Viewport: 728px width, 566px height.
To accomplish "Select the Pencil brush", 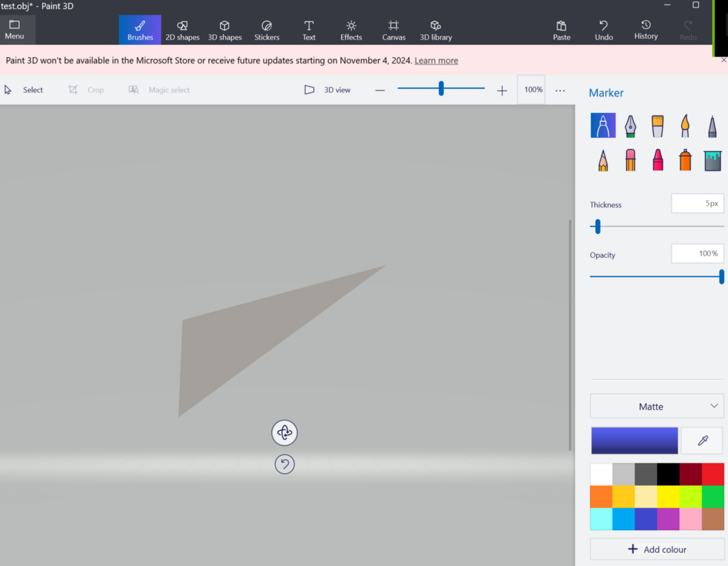I will point(603,160).
